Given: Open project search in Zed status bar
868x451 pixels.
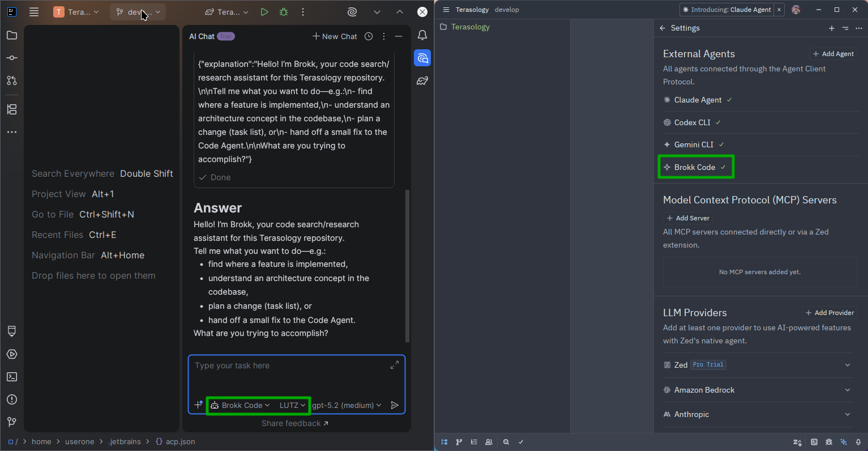Looking at the screenshot, I should 506,442.
